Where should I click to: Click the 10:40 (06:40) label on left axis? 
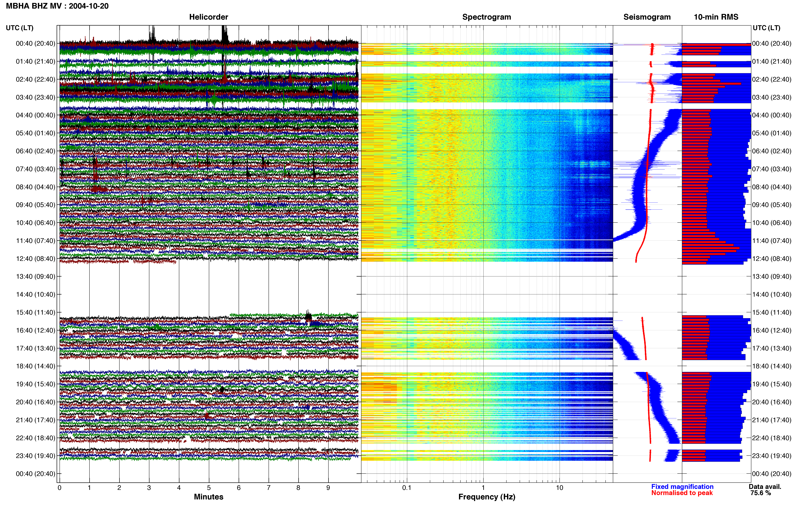pos(35,223)
